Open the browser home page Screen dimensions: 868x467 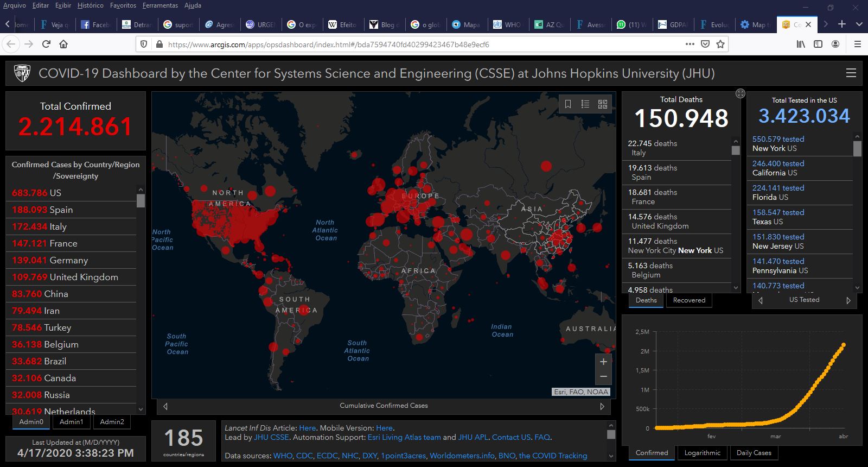(x=63, y=44)
